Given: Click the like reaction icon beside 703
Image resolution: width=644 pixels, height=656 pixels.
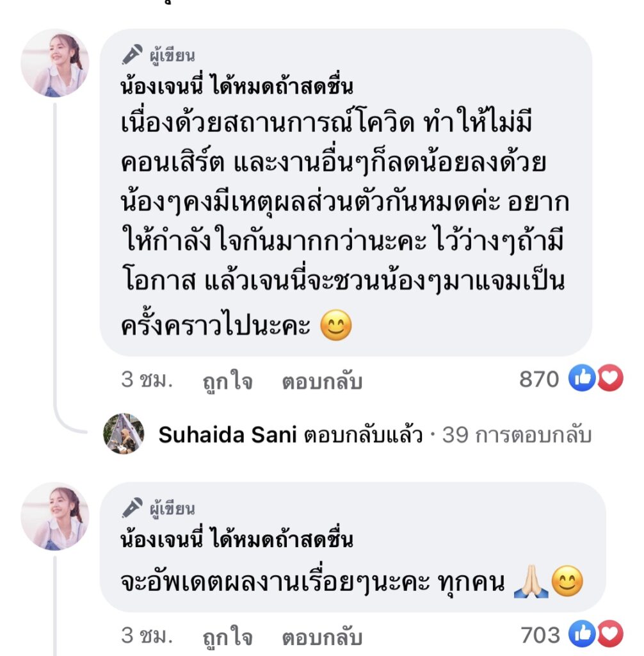Looking at the screenshot, I should point(582,635).
